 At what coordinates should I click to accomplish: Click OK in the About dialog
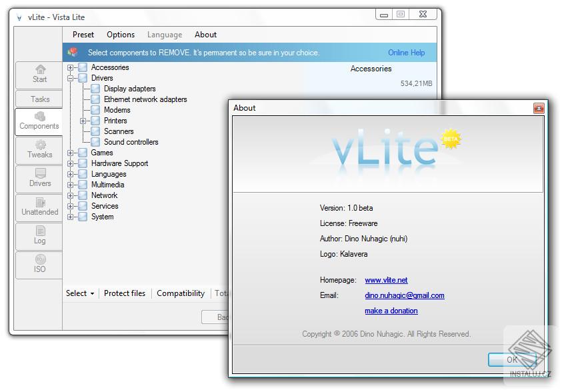click(512, 359)
